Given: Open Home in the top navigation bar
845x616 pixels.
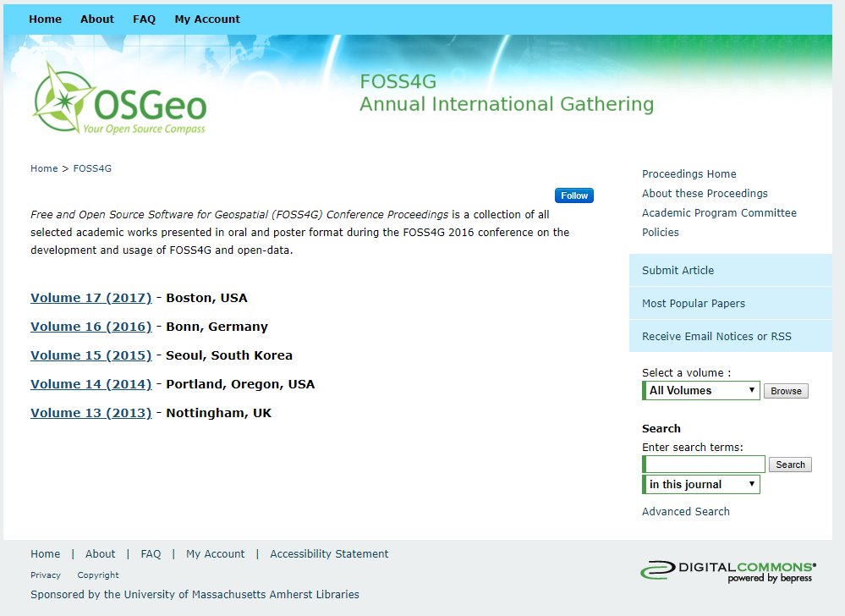Looking at the screenshot, I should pyautogui.click(x=46, y=19).
